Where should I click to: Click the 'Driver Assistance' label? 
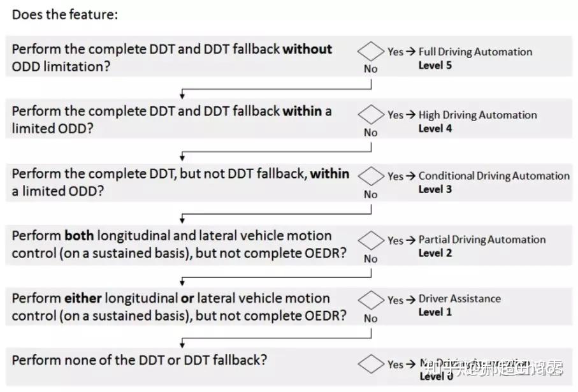point(459,298)
